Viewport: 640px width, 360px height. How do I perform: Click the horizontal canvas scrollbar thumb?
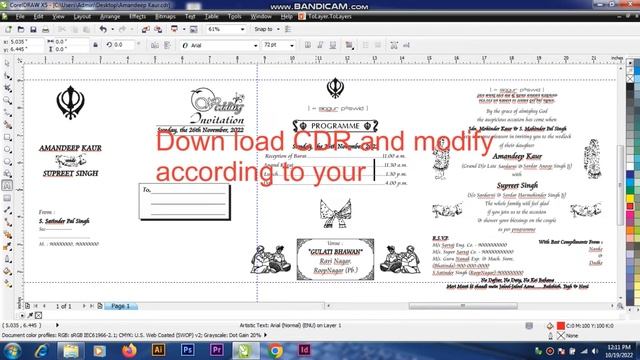(463, 306)
